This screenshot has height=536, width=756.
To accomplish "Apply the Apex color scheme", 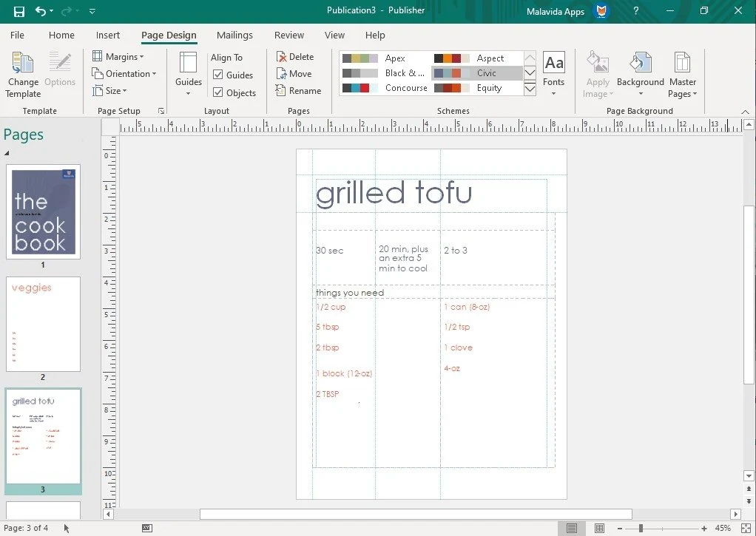I will (384, 58).
